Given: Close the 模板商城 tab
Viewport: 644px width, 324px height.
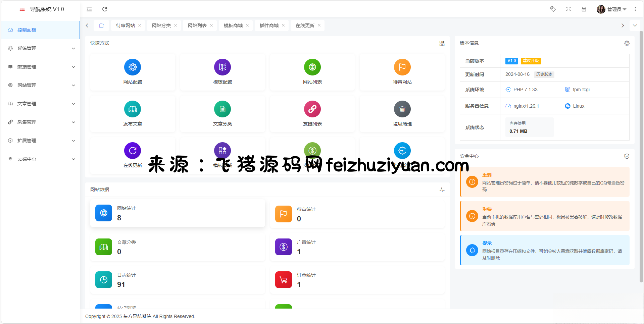Looking at the screenshot, I should [x=247, y=25].
